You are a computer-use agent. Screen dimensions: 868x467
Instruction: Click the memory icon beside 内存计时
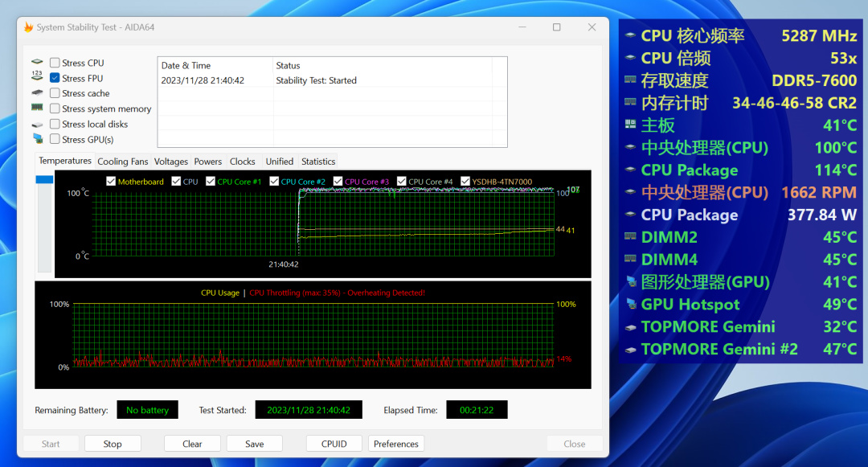coord(630,102)
